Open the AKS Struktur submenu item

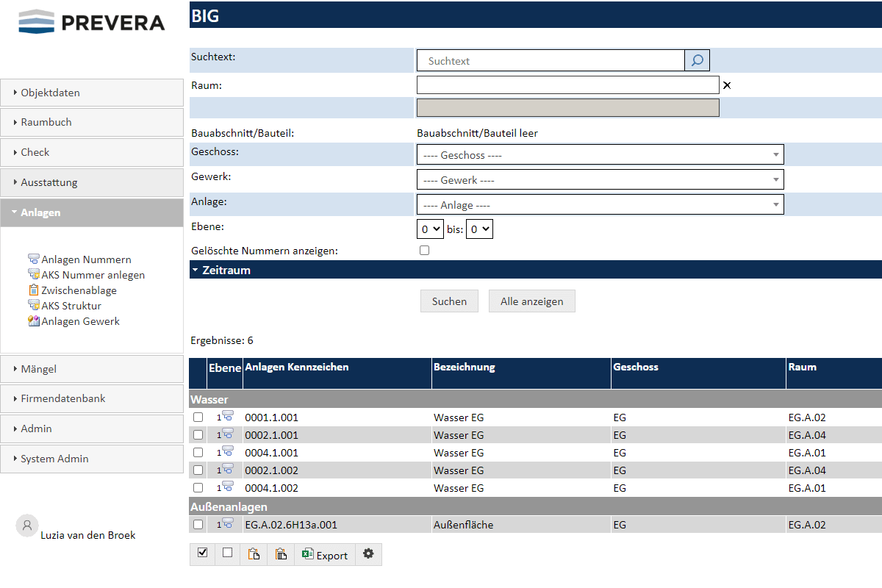coord(71,306)
